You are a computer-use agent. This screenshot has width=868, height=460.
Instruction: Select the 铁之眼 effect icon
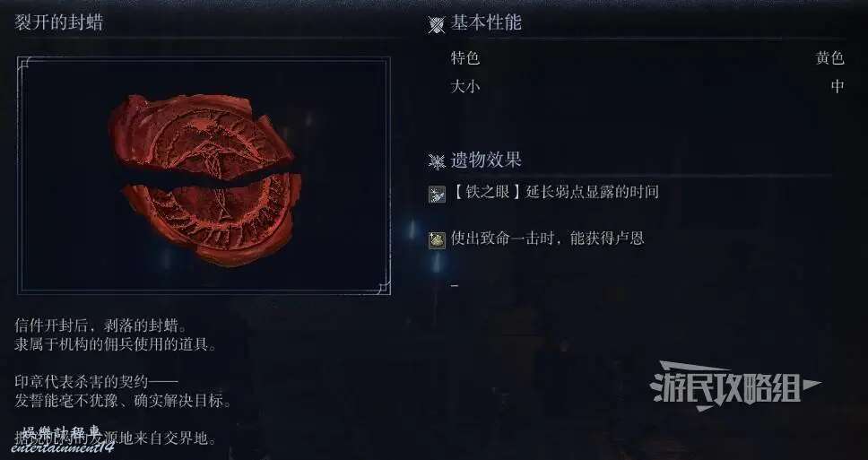(x=437, y=195)
